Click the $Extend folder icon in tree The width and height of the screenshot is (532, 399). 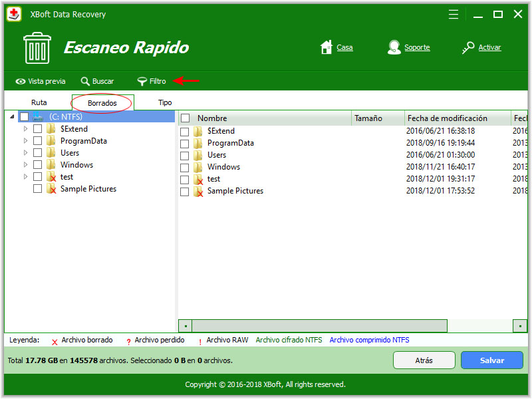[x=51, y=129]
